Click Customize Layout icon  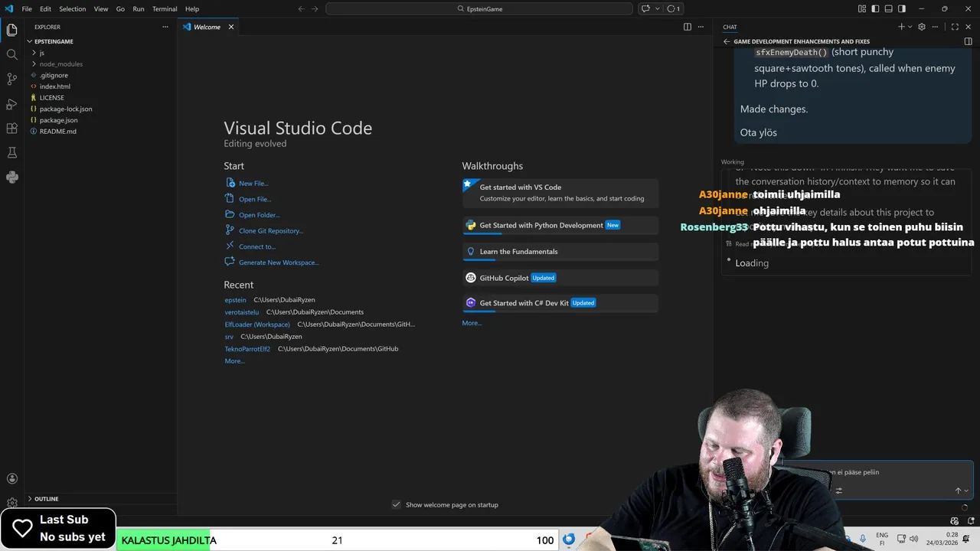pos(862,8)
